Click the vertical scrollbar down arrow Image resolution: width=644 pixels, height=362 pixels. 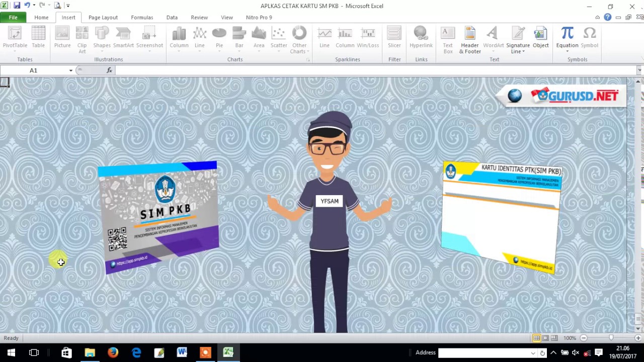click(638, 328)
